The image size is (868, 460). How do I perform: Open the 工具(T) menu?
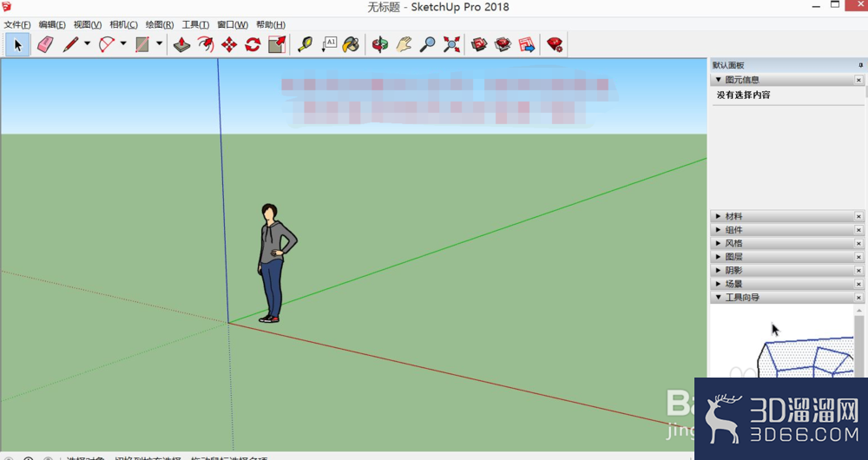[195, 25]
